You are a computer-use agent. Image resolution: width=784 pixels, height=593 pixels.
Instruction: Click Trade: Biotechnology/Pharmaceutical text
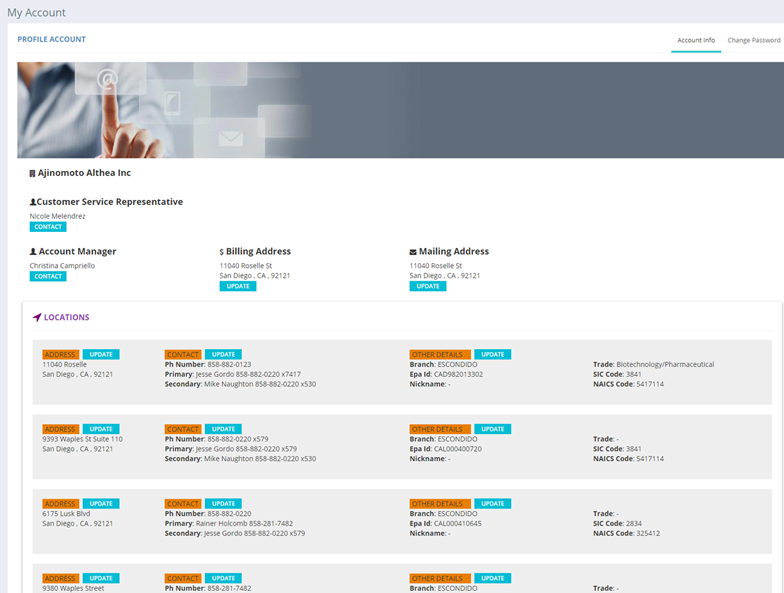[654, 364]
